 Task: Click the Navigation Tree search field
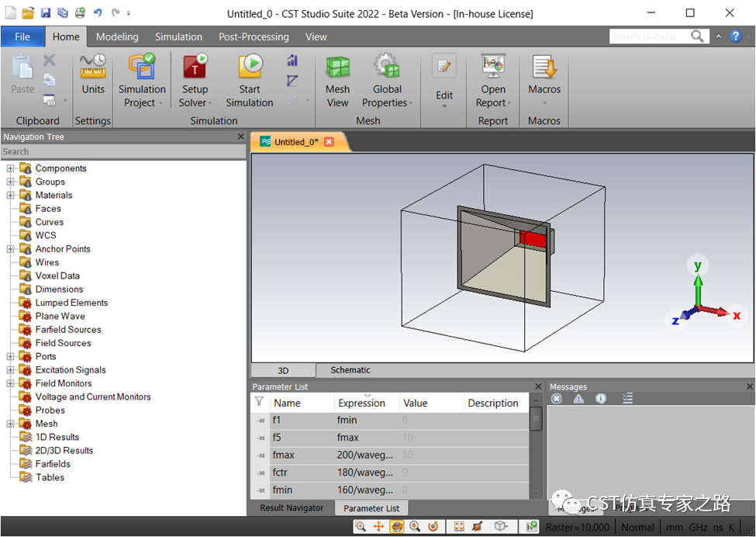click(123, 151)
